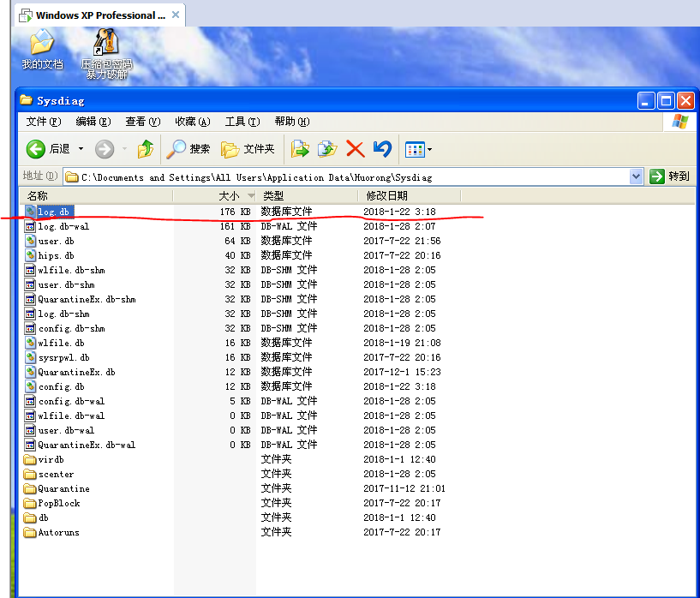Select the wlfile.db-shm file icon

pyautogui.click(x=30, y=270)
